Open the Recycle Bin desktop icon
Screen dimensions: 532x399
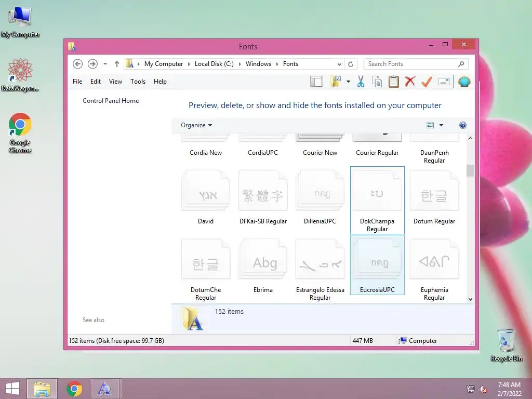506,345
